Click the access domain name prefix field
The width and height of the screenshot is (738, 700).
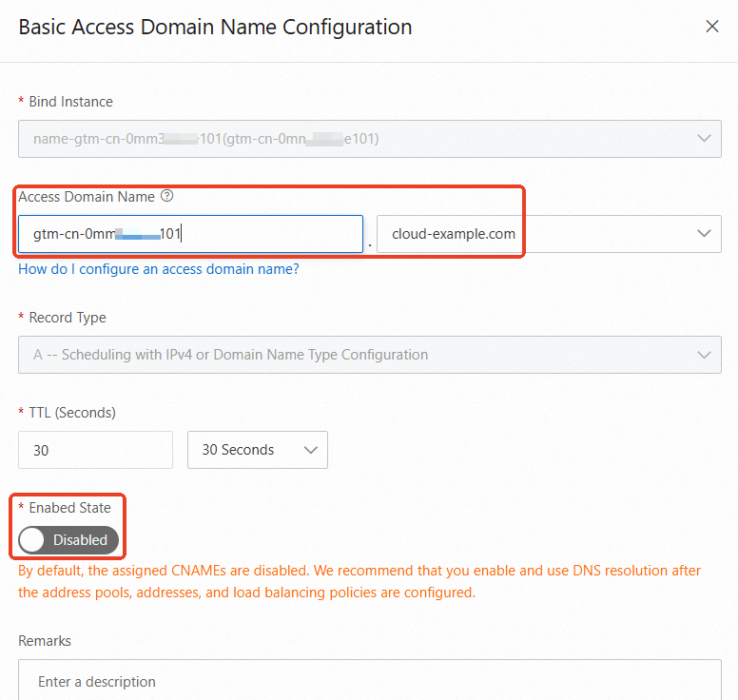tap(190, 234)
